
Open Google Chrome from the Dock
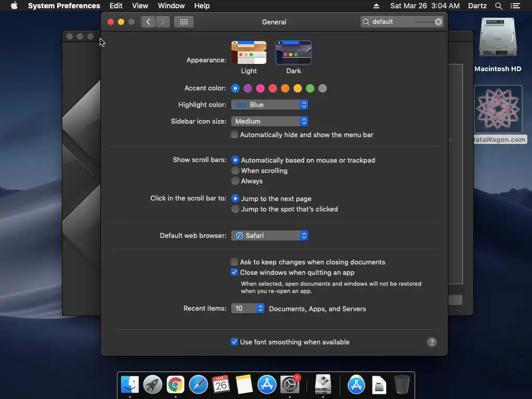click(176, 385)
